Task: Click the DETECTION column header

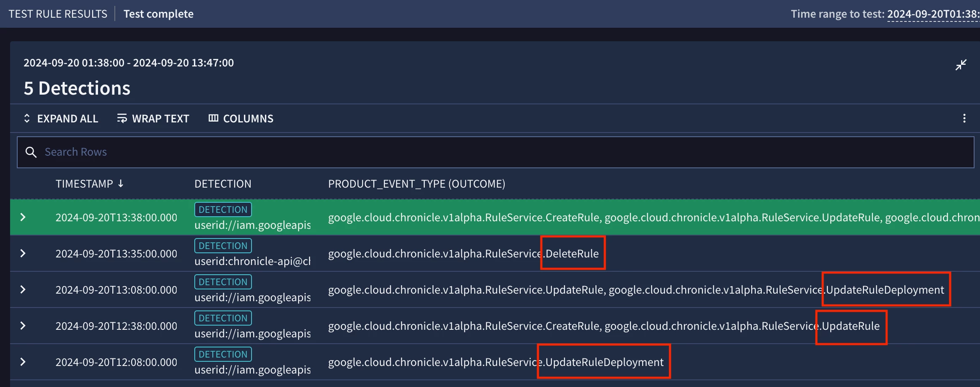Action: pyautogui.click(x=223, y=184)
